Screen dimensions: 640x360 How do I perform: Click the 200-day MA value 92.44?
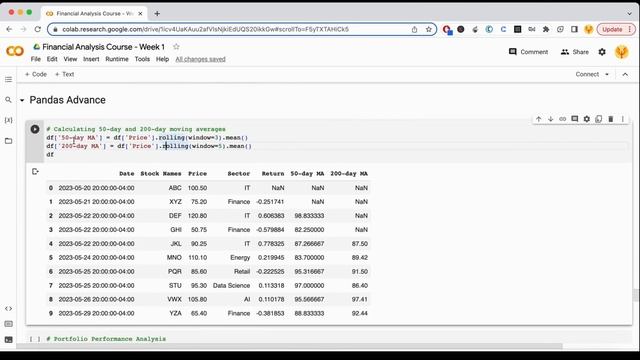(360, 313)
